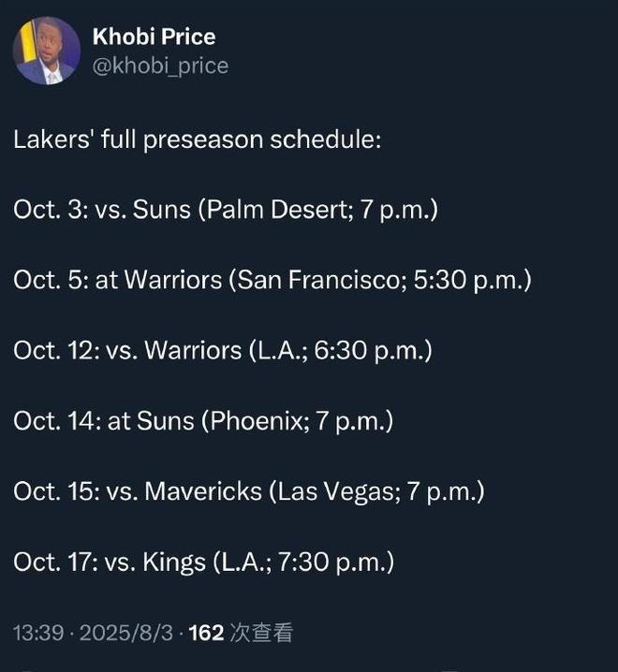Open the @khobi_price handle link
618x672 pixels.
tap(160, 66)
